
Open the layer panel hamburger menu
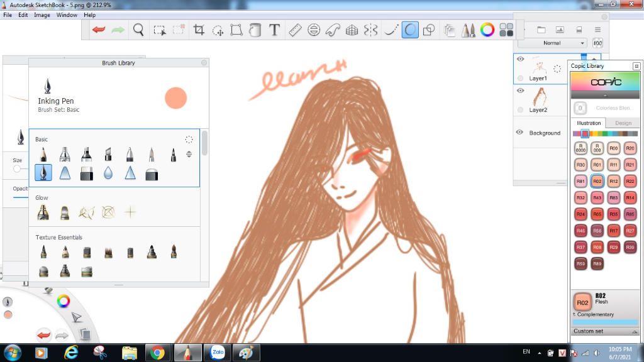coord(597,30)
